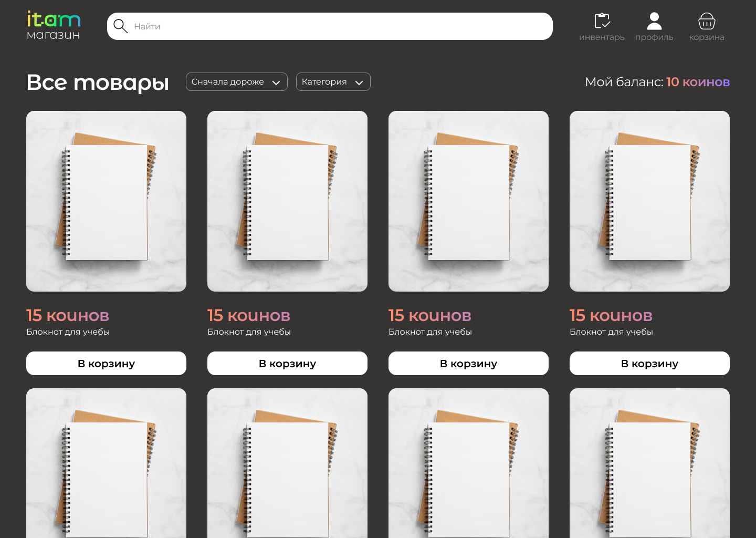This screenshot has width=756, height=538.
Task: Open the first product image in second row
Action: [x=106, y=463]
